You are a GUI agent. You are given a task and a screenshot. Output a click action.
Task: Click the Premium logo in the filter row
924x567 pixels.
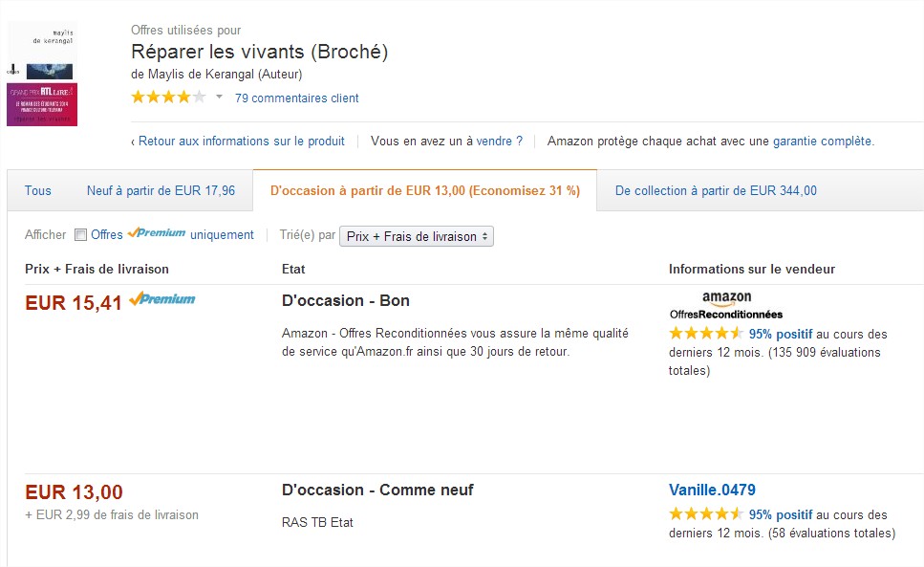157,232
